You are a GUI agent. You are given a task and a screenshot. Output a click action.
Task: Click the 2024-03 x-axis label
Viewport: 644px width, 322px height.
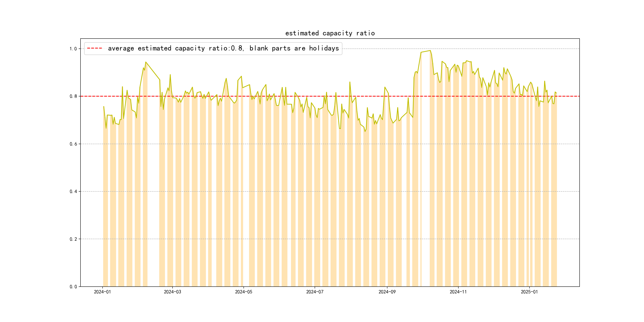click(x=172, y=292)
